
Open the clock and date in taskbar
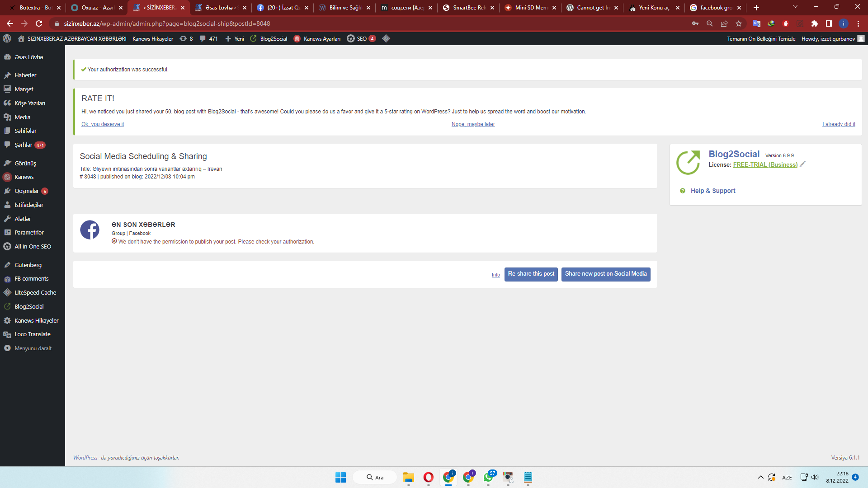[x=837, y=477]
